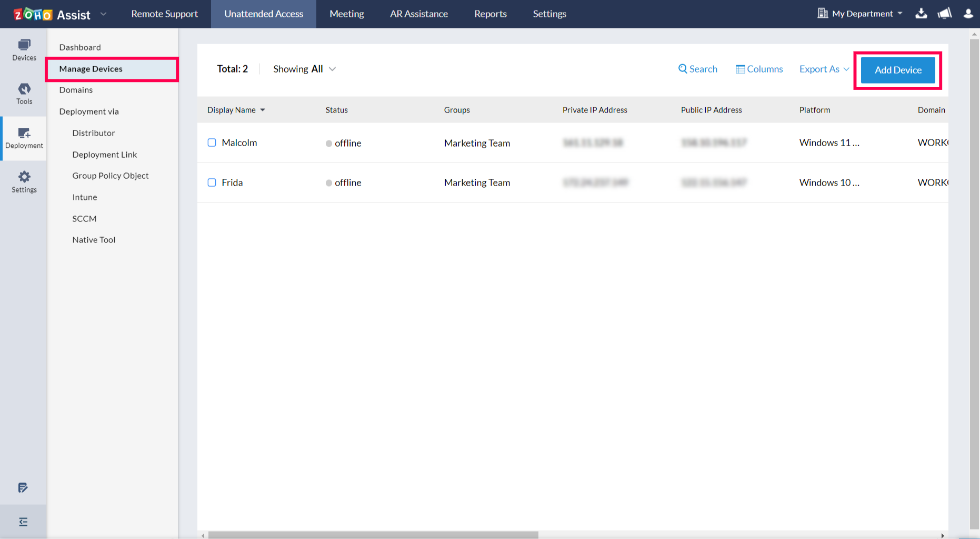The height and width of the screenshot is (539, 980).
Task: Open device search with the Search icon
Action: [x=697, y=69]
